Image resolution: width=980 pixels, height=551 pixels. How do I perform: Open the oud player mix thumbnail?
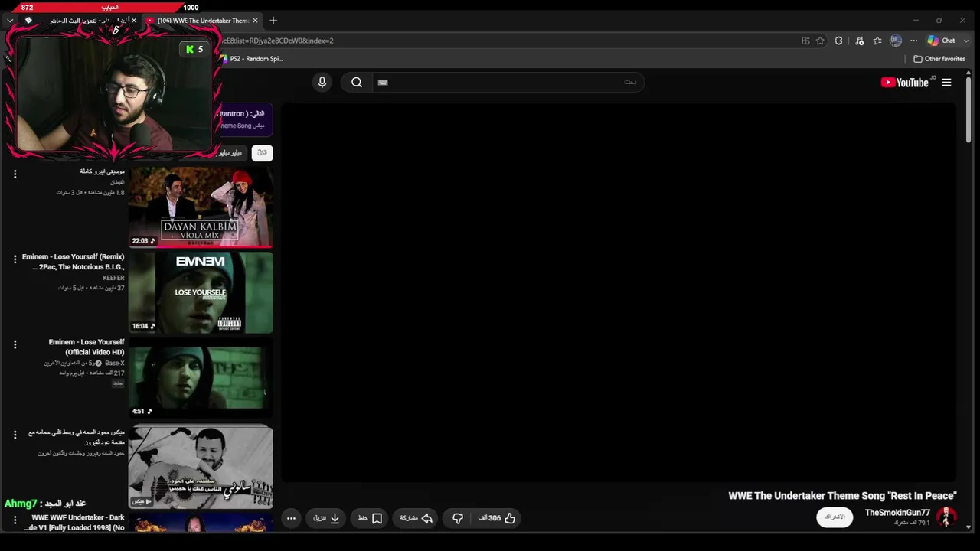[201, 467]
